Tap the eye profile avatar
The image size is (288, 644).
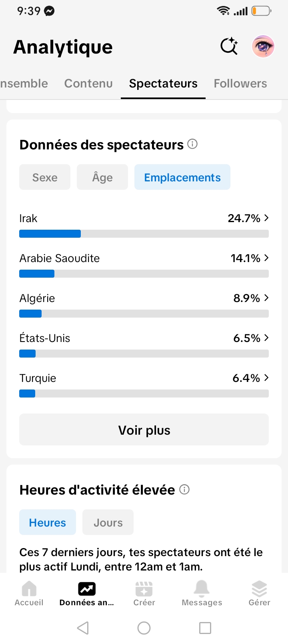coord(263,46)
